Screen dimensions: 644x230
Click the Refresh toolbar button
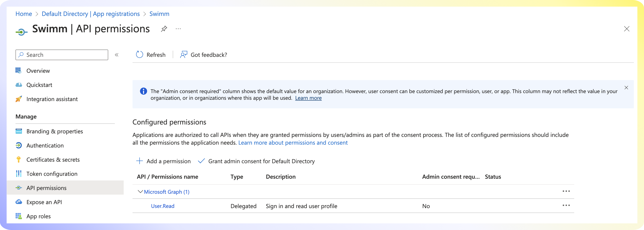[x=151, y=55]
